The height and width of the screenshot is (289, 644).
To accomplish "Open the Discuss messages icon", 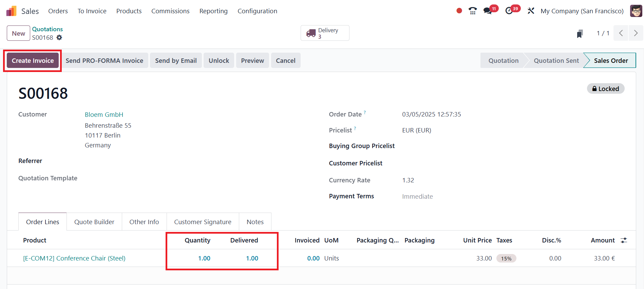I will (x=488, y=11).
